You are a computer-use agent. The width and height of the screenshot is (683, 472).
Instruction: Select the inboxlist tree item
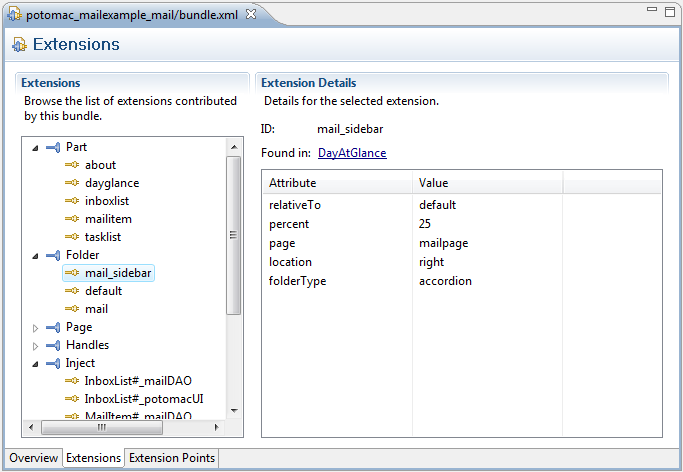click(107, 201)
